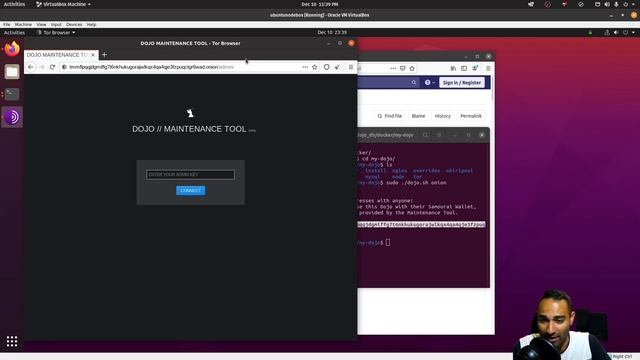
Task: Click the host microphone icon in top bar
Action: click(616, 4)
